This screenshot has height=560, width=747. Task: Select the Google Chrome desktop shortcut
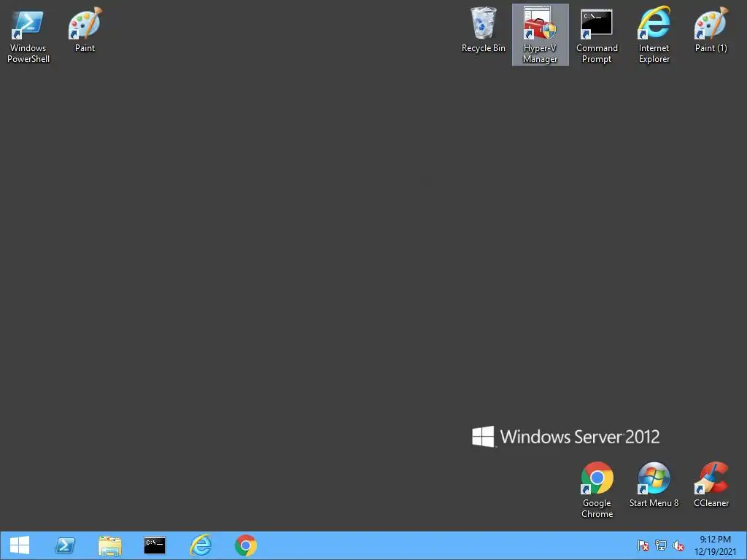[597, 490]
